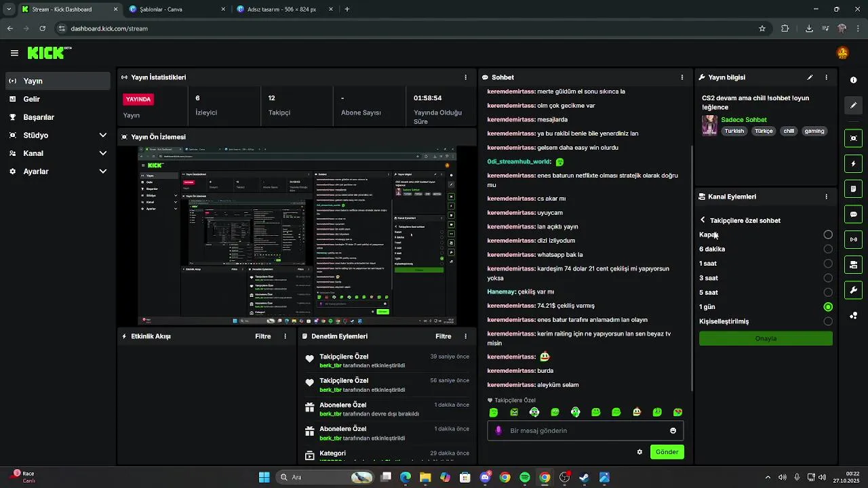Open Chrome tab search dropdown arrow
868x488 pixels.
click(x=8, y=9)
